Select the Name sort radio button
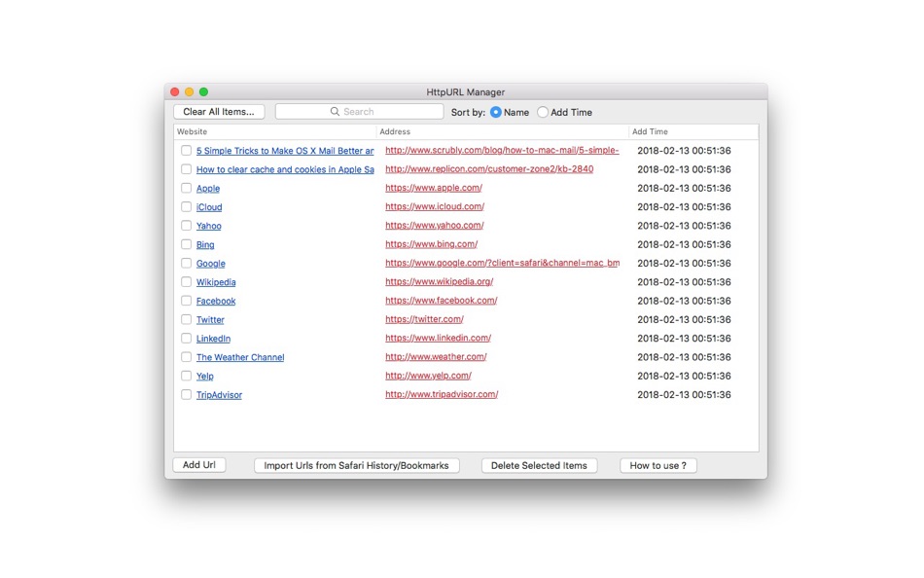The height and width of the screenshot is (578, 924). (496, 112)
